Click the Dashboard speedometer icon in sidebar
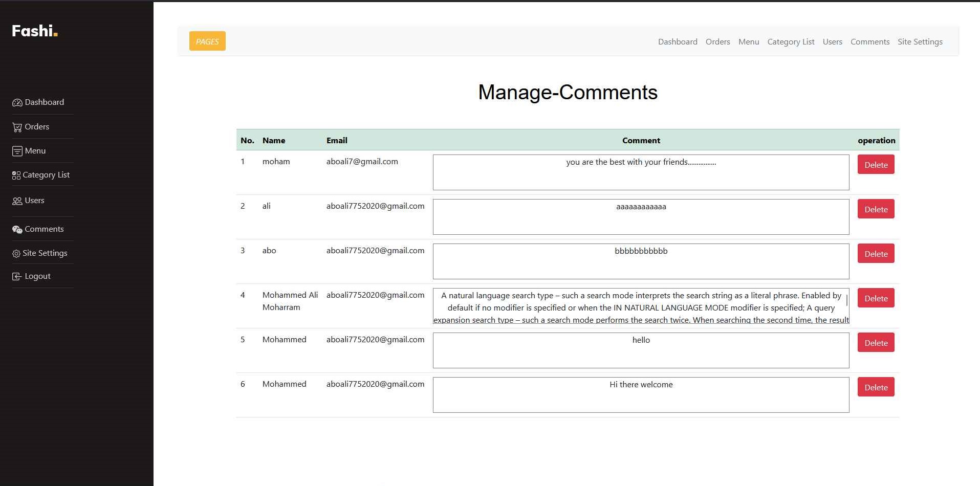 tap(17, 102)
